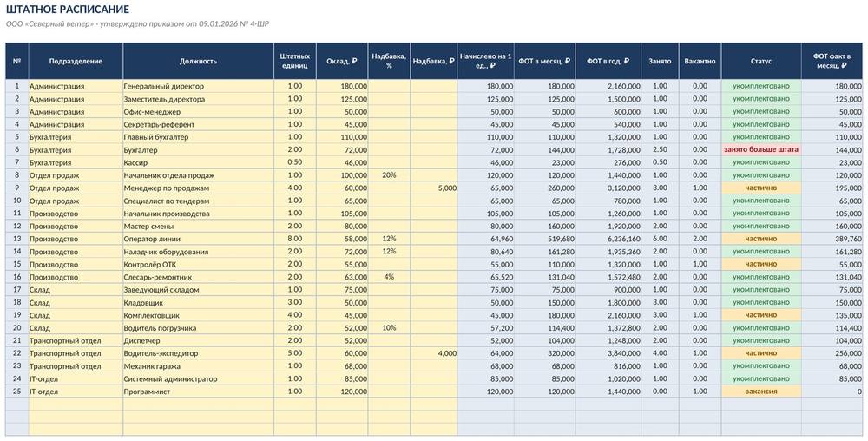Select the 'Комплектовщик' cell
Screen dimensions: 868x441
[198, 315]
